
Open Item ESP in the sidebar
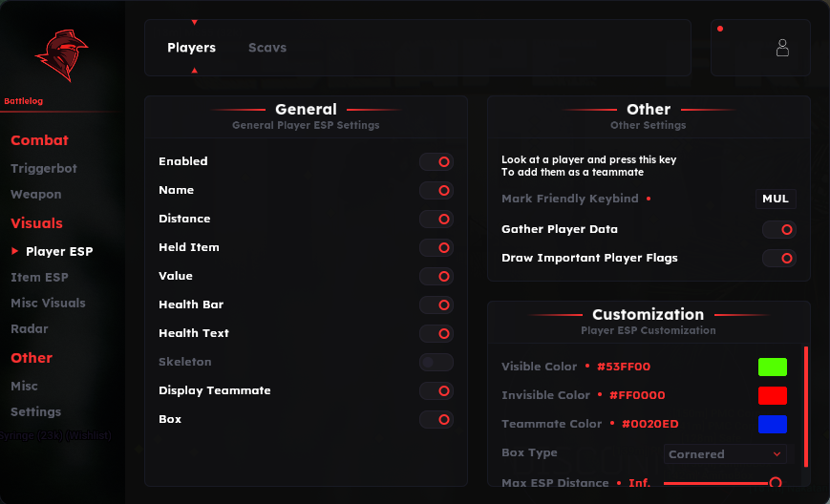pyautogui.click(x=40, y=277)
